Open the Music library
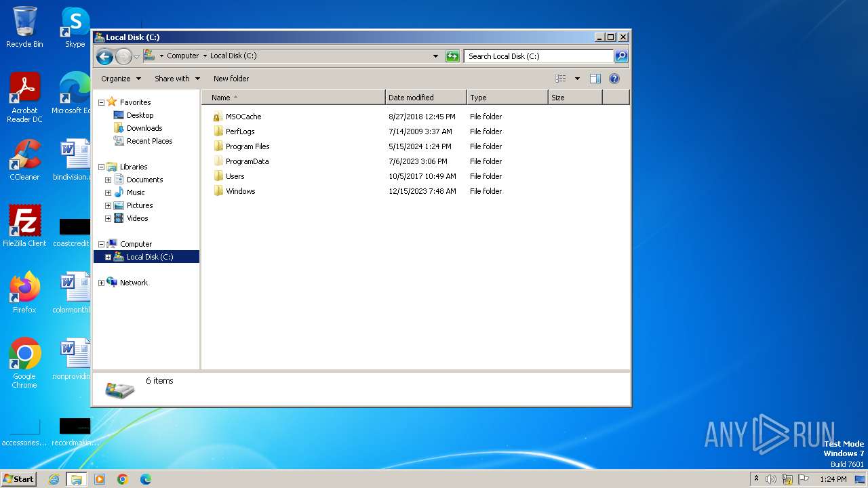This screenshot has width=868, height=488. click(x=136, y=192)
